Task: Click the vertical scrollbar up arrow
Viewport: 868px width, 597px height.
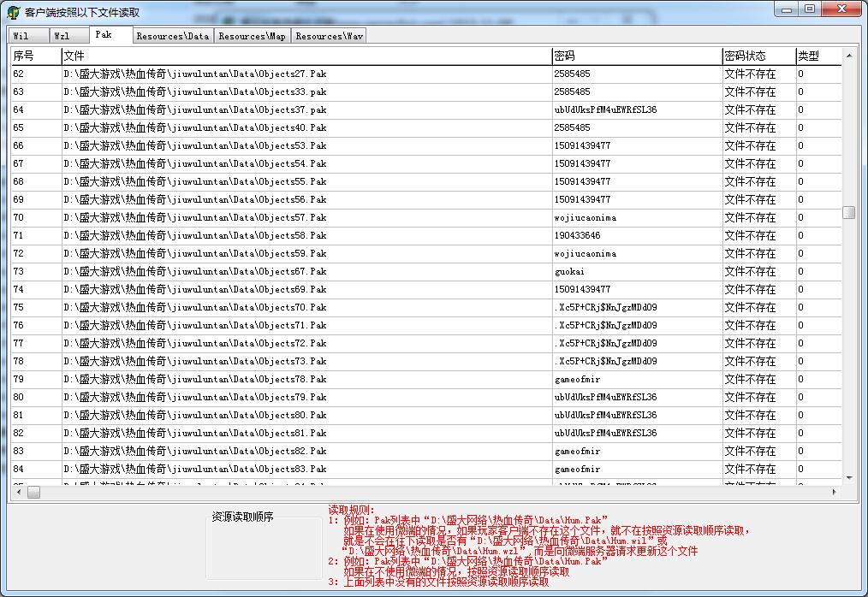Action: click(848, 56)
